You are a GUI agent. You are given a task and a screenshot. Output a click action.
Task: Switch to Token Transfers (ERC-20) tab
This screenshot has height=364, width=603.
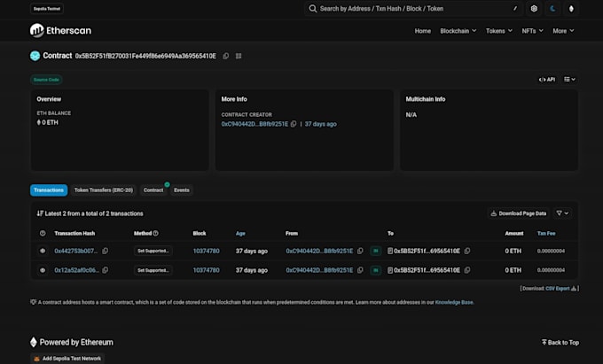tap(104, 190)
